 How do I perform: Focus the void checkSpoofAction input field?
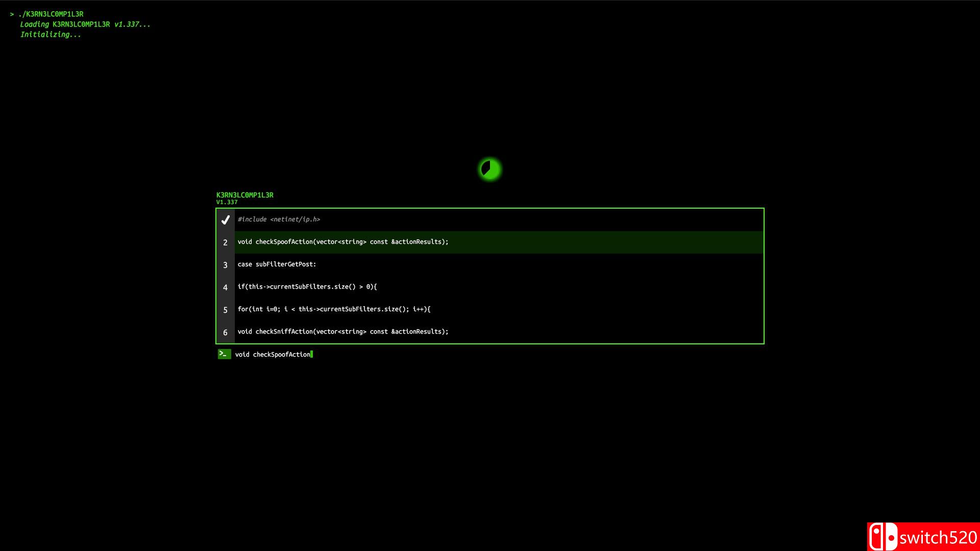pos(273,355)
